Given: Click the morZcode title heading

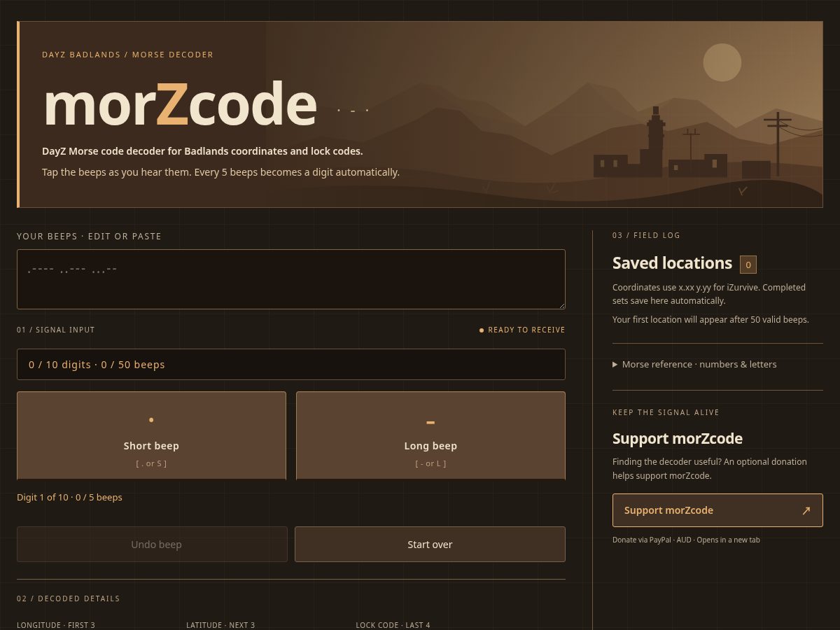Looking at the screenshot, I should [x=180, y=105].
